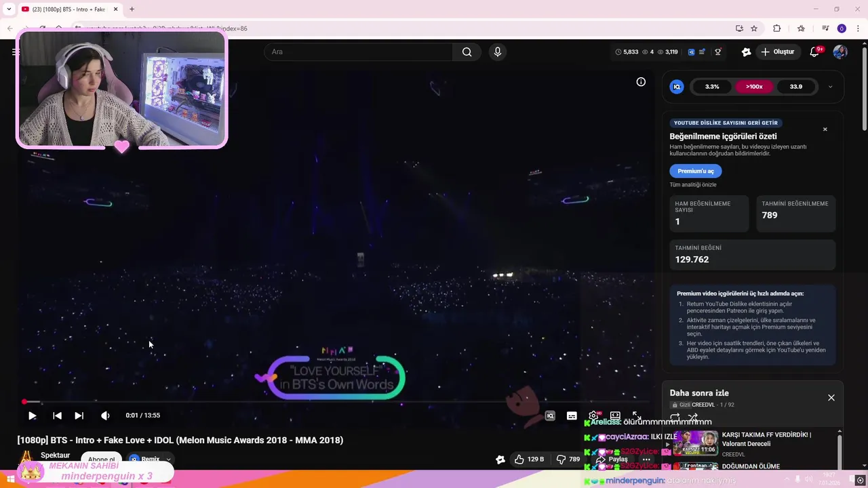
Task: Click the Premium'u aç button
Action: point(696,171)
